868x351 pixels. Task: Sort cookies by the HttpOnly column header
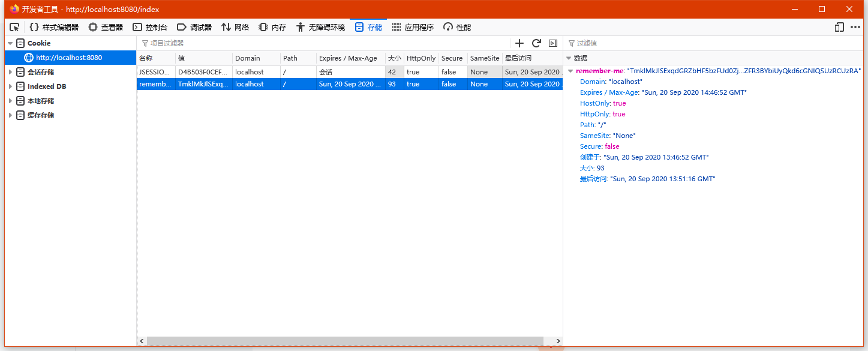(x=421, y=58)
